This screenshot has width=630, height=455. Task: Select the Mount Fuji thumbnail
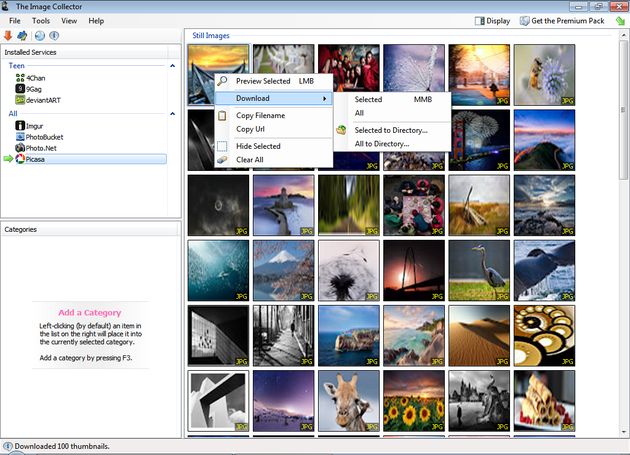[283, 270]
